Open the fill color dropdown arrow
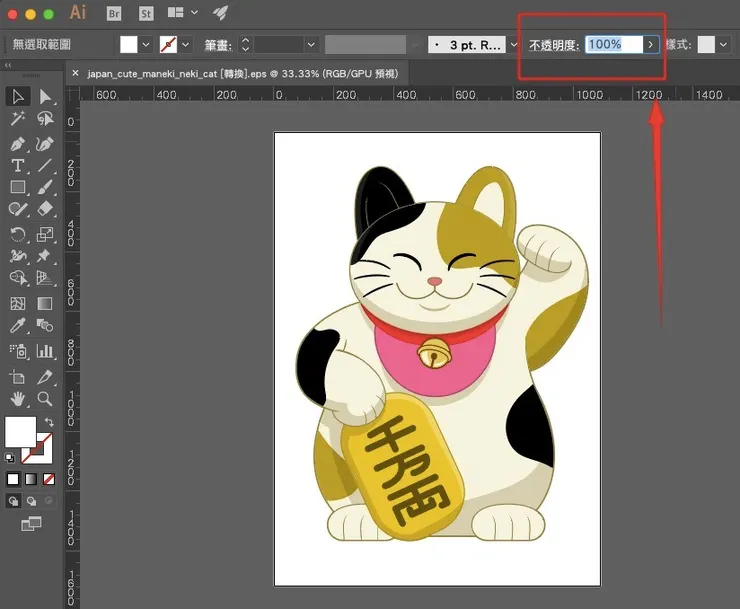 [x=146, y=45]
